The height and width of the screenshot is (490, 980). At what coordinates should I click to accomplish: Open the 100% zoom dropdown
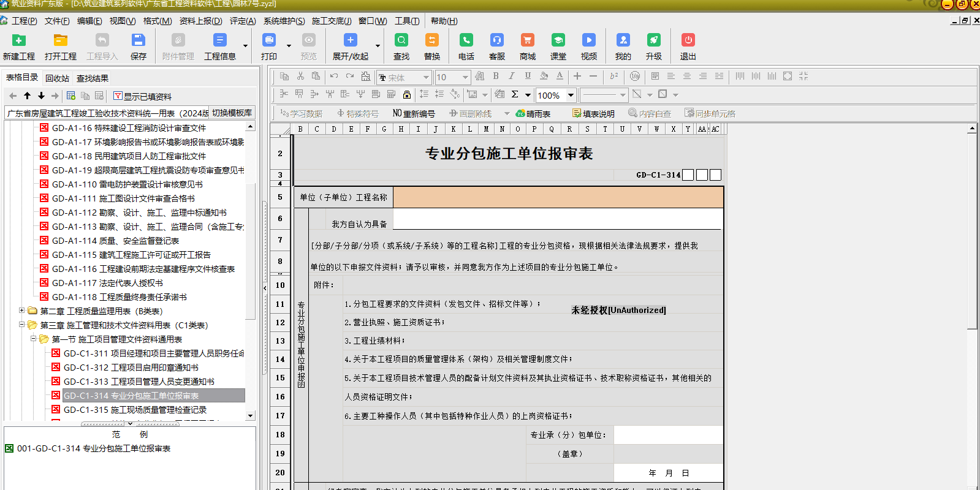571,95
